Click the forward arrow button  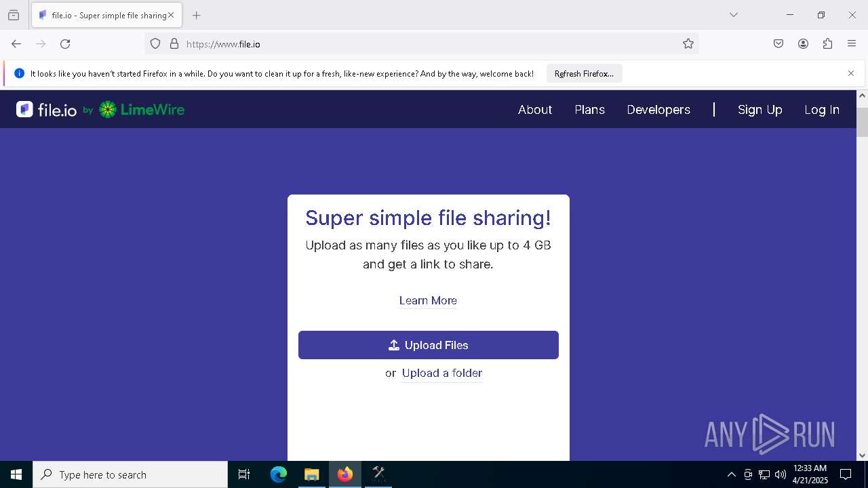(x=41, y=44)
